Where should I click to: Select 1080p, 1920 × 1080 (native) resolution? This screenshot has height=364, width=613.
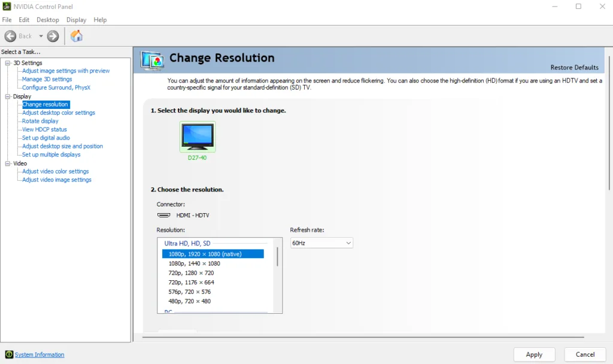pos(213,254)
